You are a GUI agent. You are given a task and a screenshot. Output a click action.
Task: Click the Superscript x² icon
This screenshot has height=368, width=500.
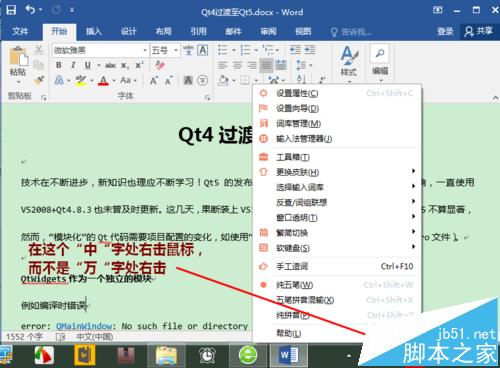139,65
